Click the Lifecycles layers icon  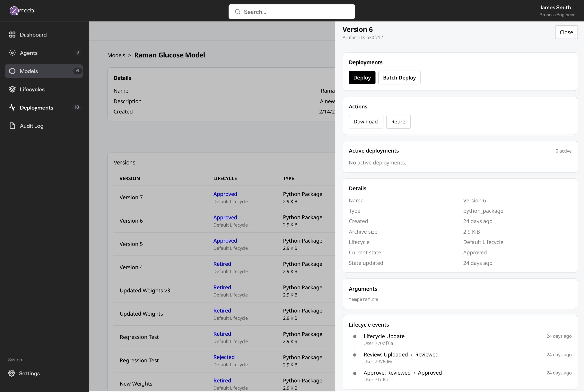[x=12, y=89]
